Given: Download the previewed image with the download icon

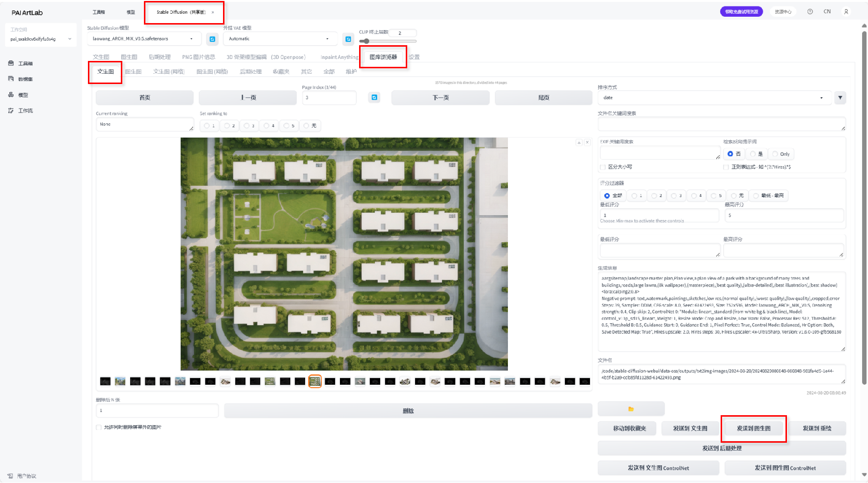Looking at the screenshot, I should pyautogui.click(x=579, y=142).
